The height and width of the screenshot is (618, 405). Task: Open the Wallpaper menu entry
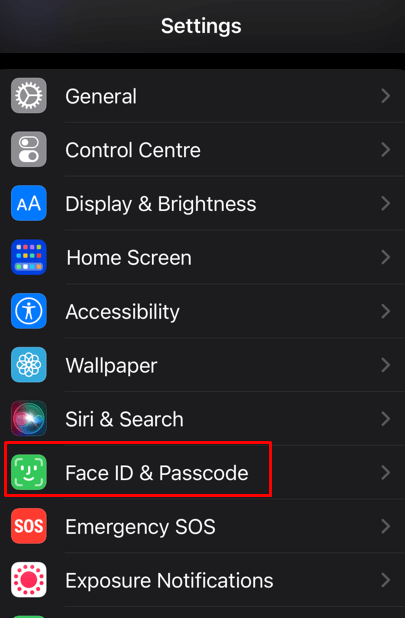pos(202,365)
